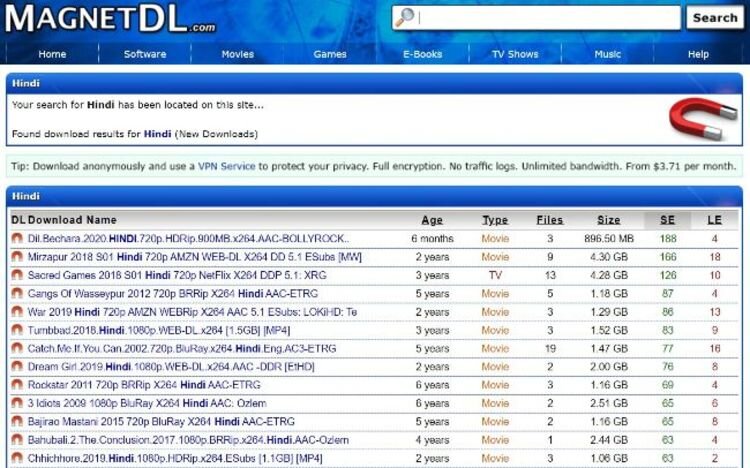This screenshot has width=750, height=468.
Task: Click magnet icon beside War 2019 Hindi
Action: [x=17, y=312]
